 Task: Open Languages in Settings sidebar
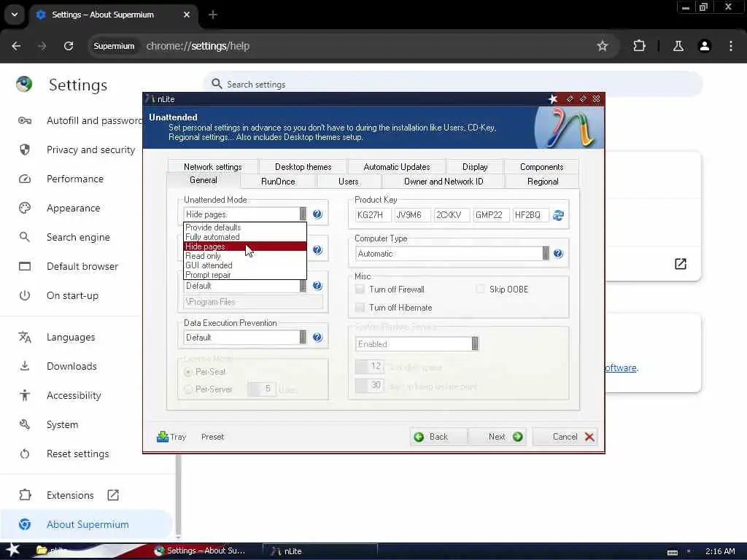point(71,337)
